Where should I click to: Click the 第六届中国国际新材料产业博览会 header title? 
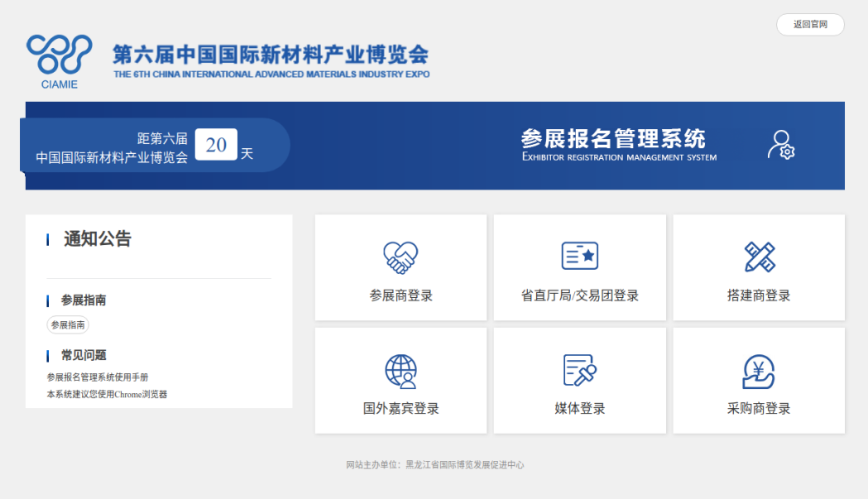(271, 55)
